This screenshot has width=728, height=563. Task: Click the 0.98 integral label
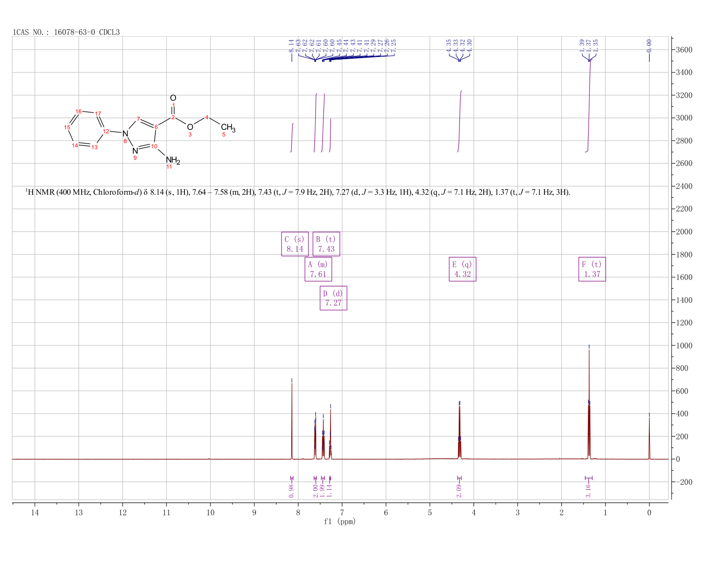[x=292, y=490]
